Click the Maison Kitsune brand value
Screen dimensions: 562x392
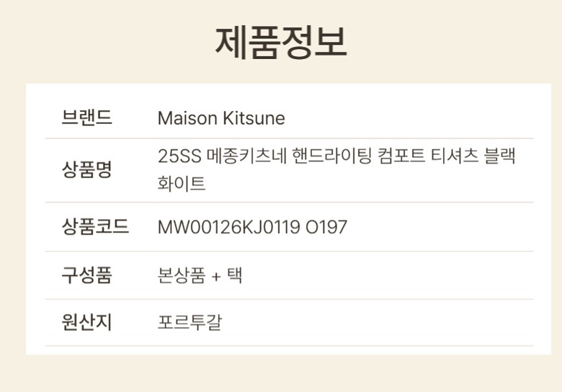pyautogui.click(x=221, y=118)
